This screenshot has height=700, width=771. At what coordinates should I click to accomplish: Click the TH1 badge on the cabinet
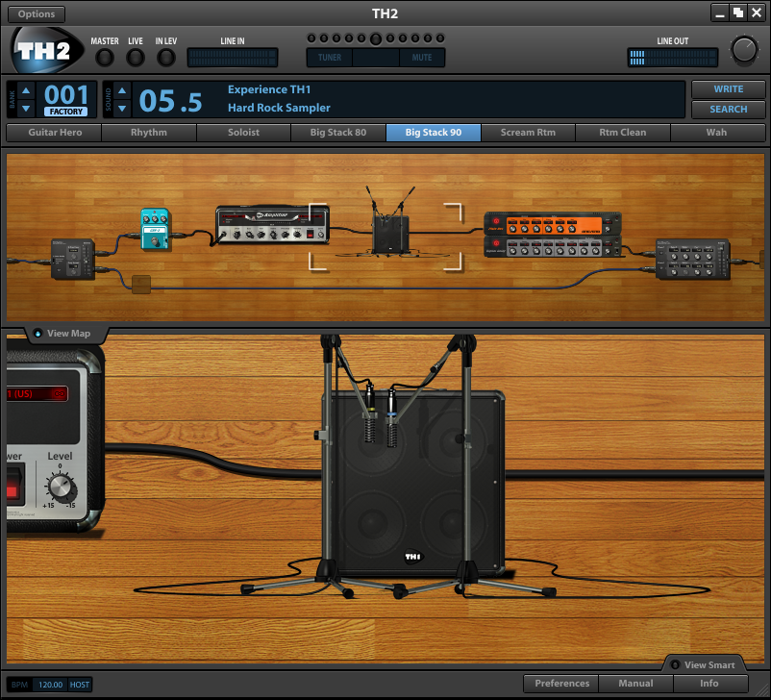click(x=413, y=557)
